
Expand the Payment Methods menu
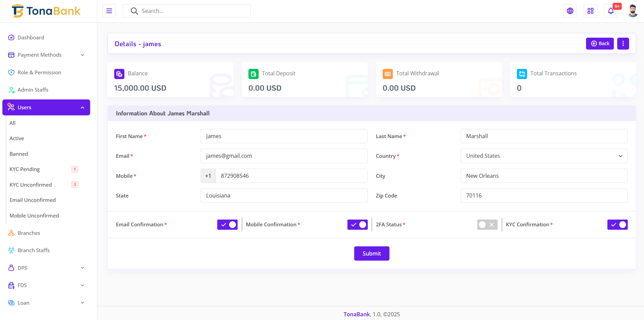click(46, 55)
